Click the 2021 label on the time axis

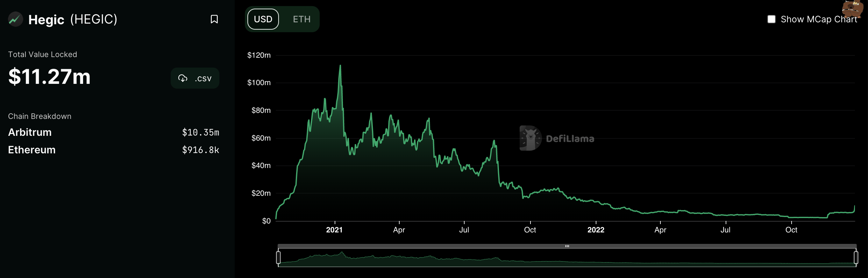point(334,230)
